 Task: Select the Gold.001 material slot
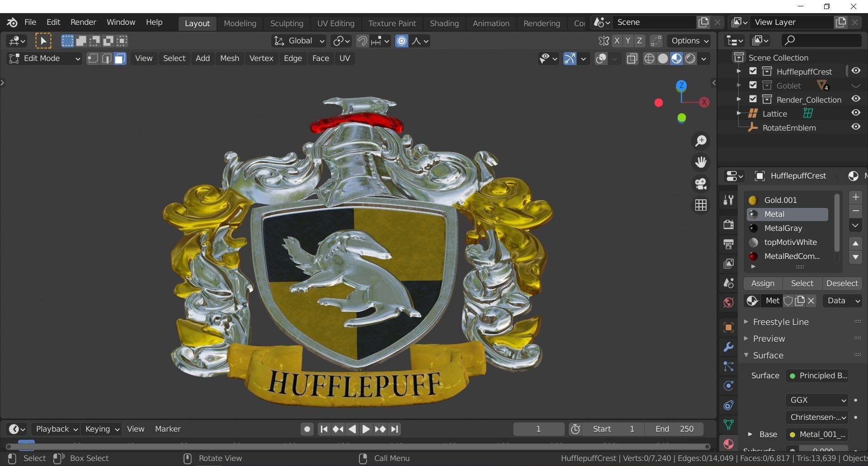coord(787,200)
